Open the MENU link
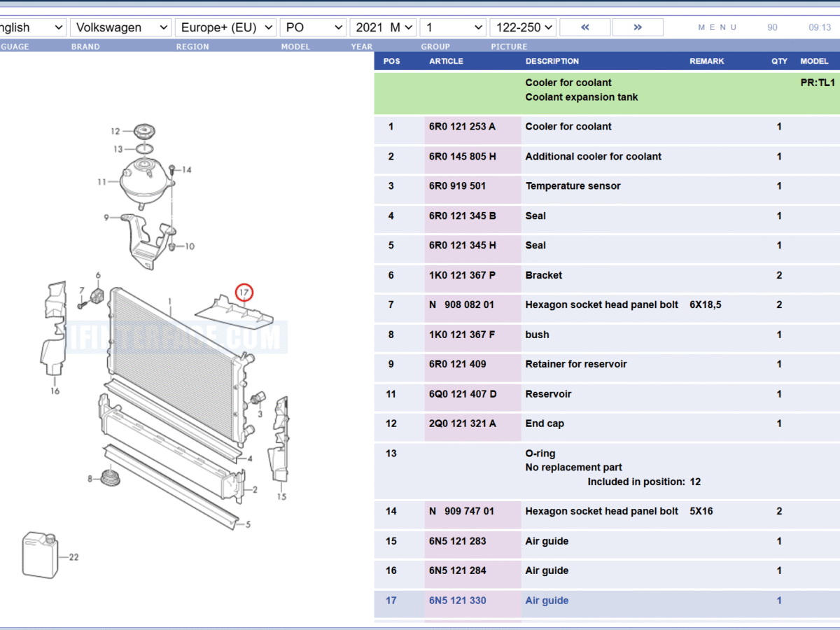This screenshot has width=840, height=630. coord(717,27)
